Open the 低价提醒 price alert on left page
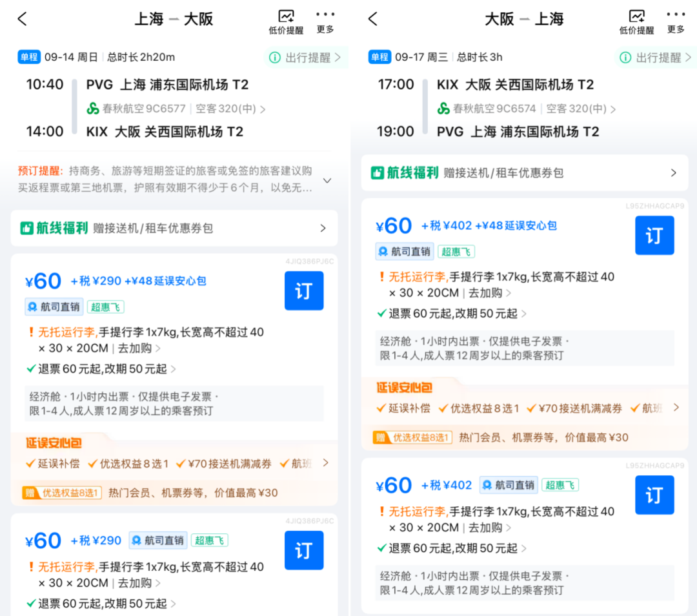The width and height of the screenshot is (697, 616). [x=285, y=19]
